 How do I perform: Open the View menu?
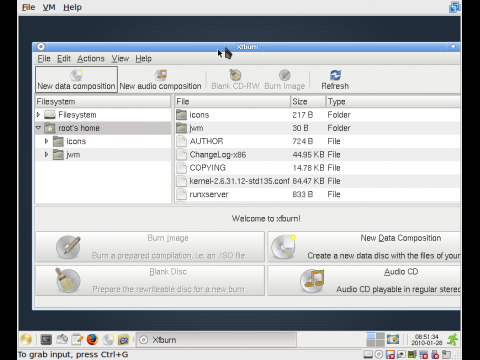tap(120, 59)
